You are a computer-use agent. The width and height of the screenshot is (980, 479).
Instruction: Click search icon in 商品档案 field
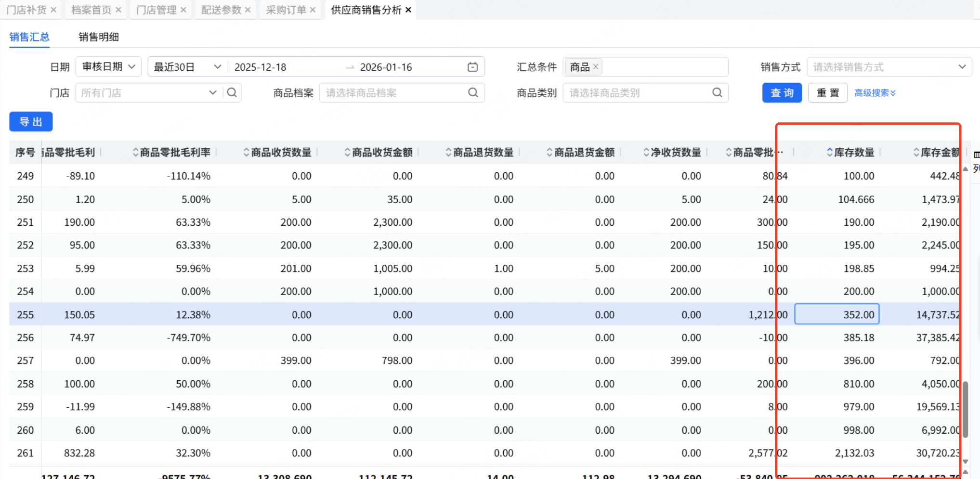click(x=473, y=92)
